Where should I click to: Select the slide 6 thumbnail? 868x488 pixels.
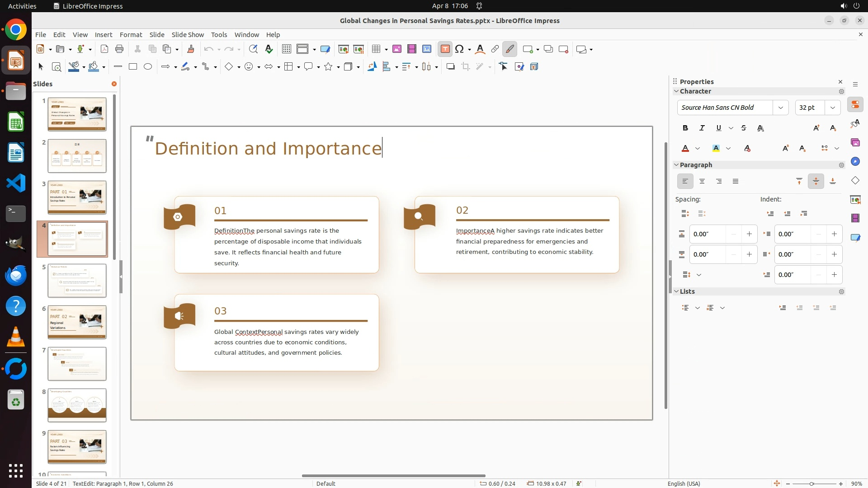point(77,322)
